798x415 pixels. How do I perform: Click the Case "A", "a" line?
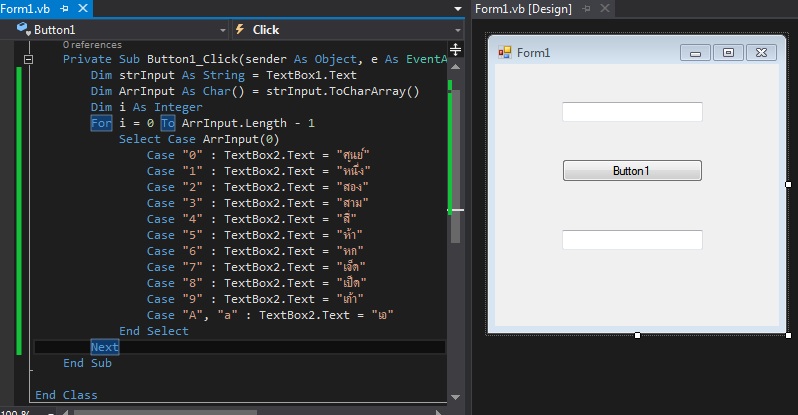270,315
